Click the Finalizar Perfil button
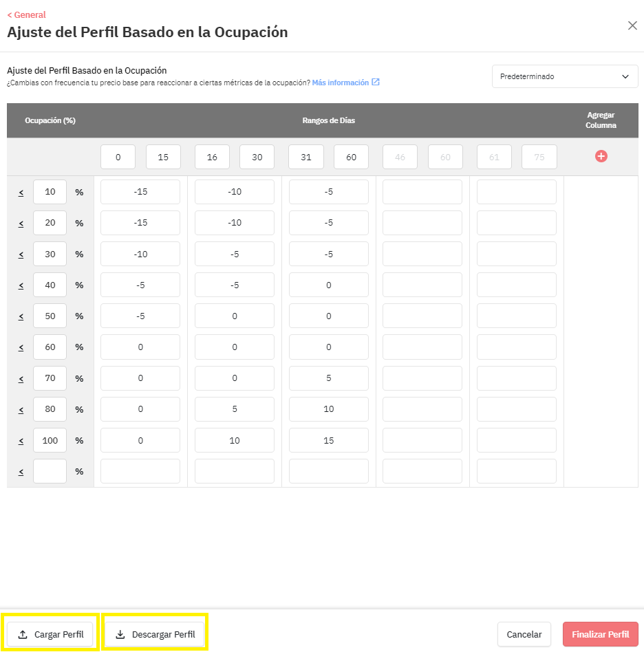 coord(601,635)
